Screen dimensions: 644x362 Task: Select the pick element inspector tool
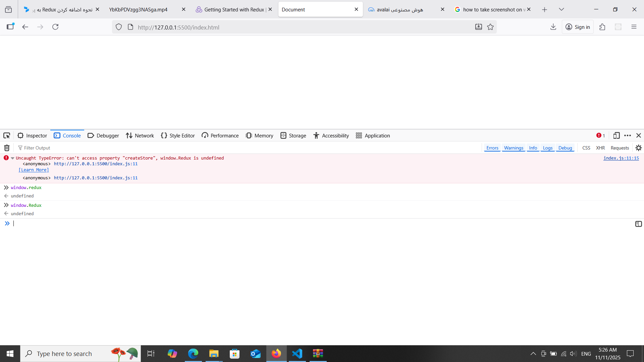click(x=7, y=135)
